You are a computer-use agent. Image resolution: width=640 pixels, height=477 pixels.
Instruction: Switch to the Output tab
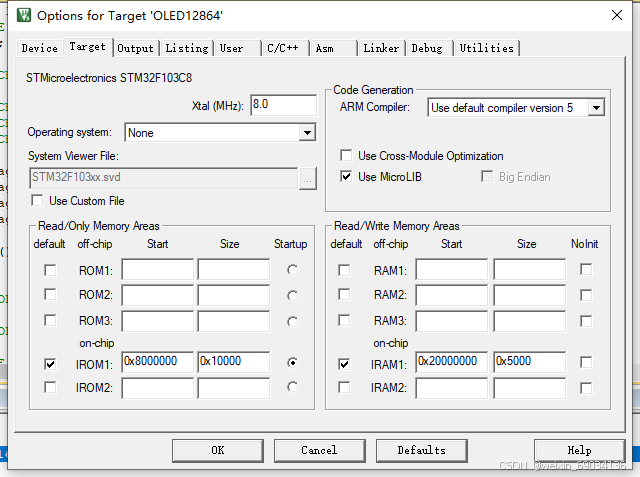point(136,48)
